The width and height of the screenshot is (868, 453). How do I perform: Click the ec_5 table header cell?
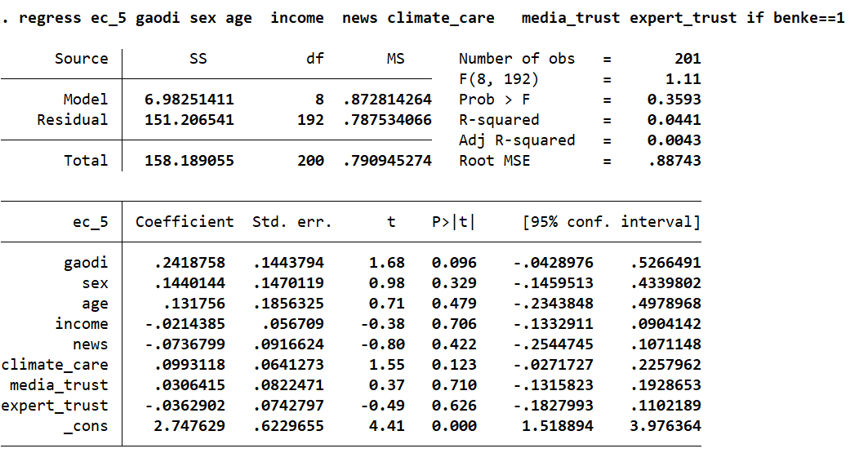click(x=90, y=222)
